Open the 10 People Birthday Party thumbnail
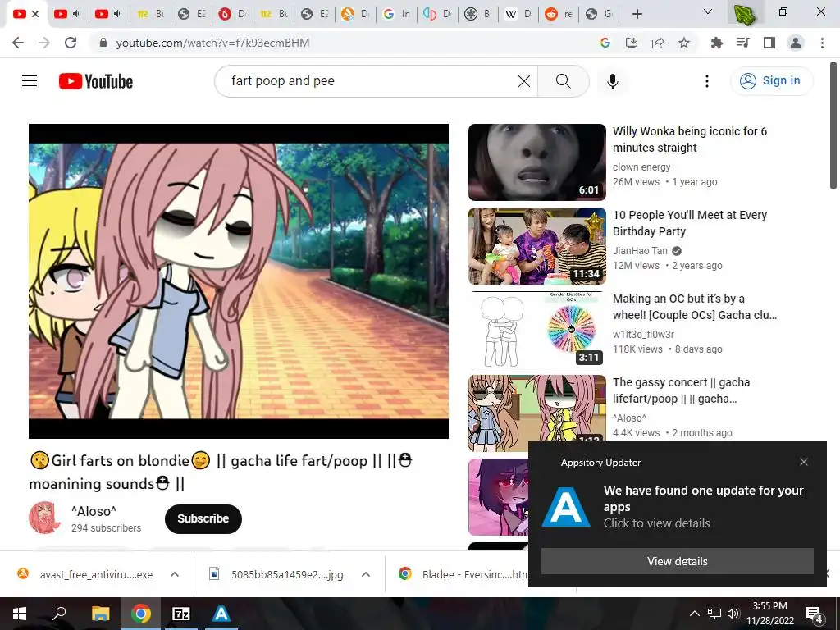The image size is (840, 630). (x=536, y=246)
